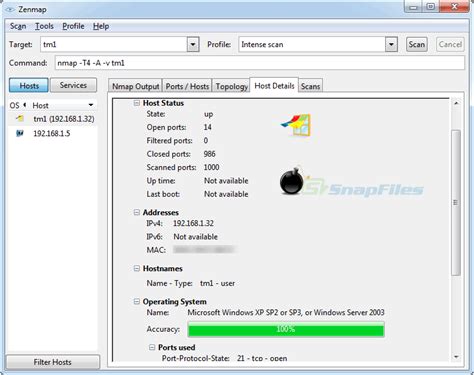Viewport: 474px width, 375px height.
Task: Switch to the Nmap Output tab
Action: click(135, 86)
